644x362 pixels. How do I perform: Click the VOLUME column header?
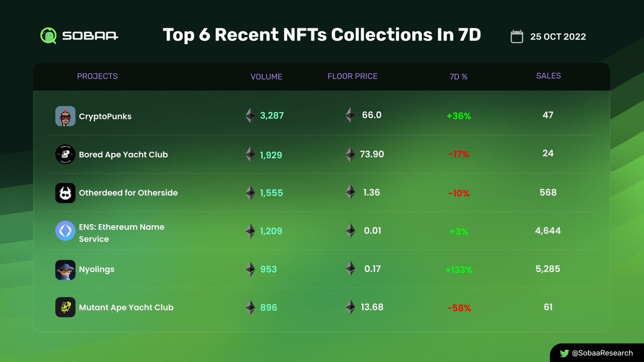266,77
